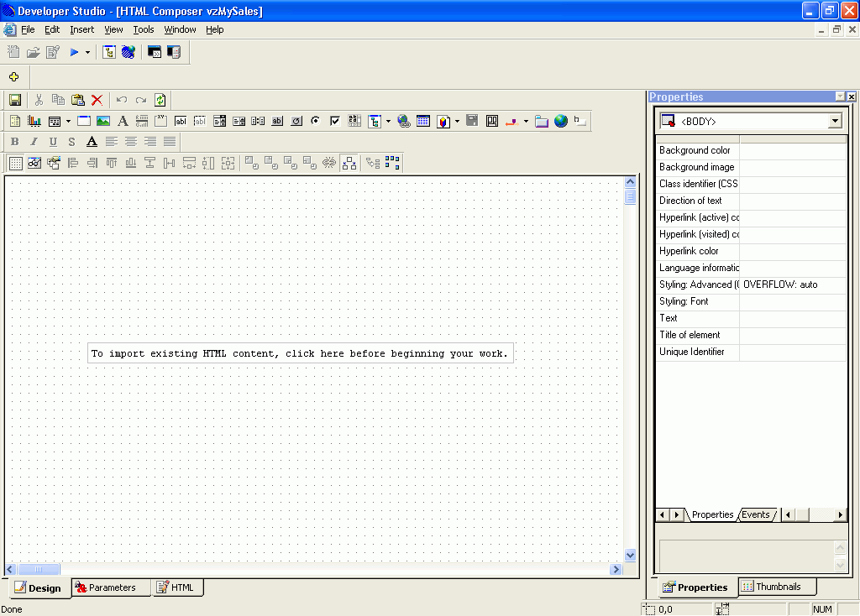Expand the report table icon dropdown arrow
860x616 pixels.
(x=68, y=121)
